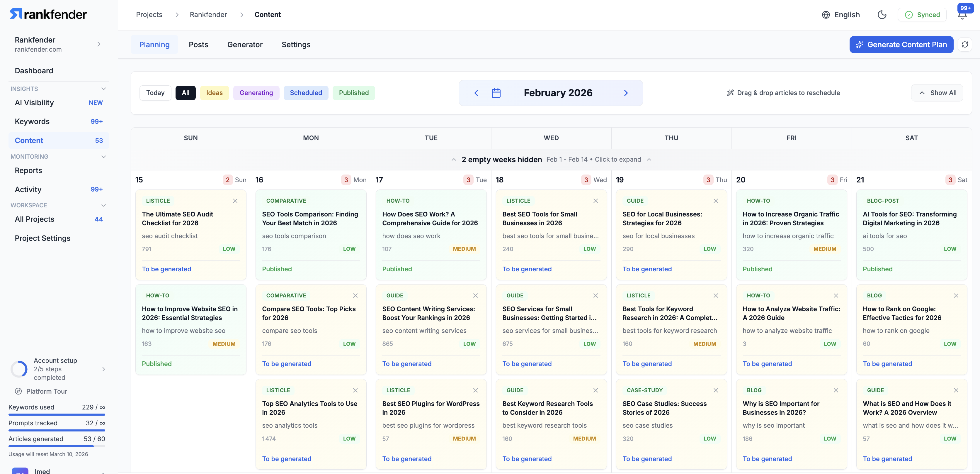The image size is (980, 474).
Task: Click the Rankfender logo
Action: [x=48, y=14]
